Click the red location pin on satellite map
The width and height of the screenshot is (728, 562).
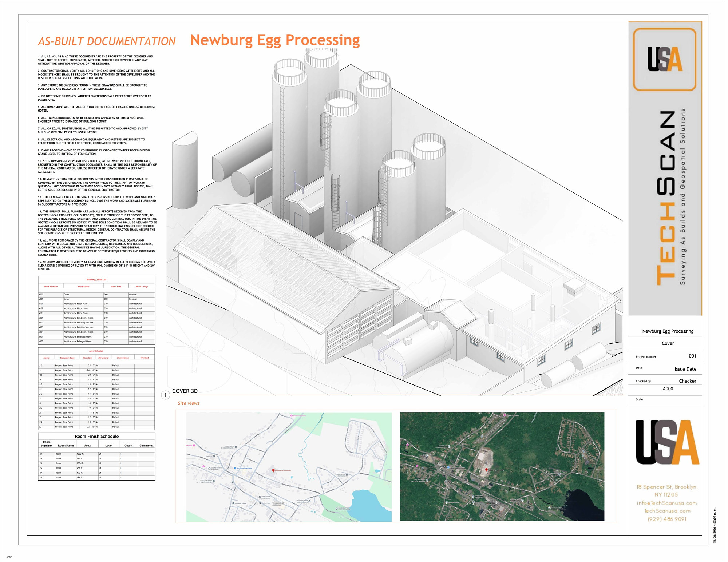[486, 470]
